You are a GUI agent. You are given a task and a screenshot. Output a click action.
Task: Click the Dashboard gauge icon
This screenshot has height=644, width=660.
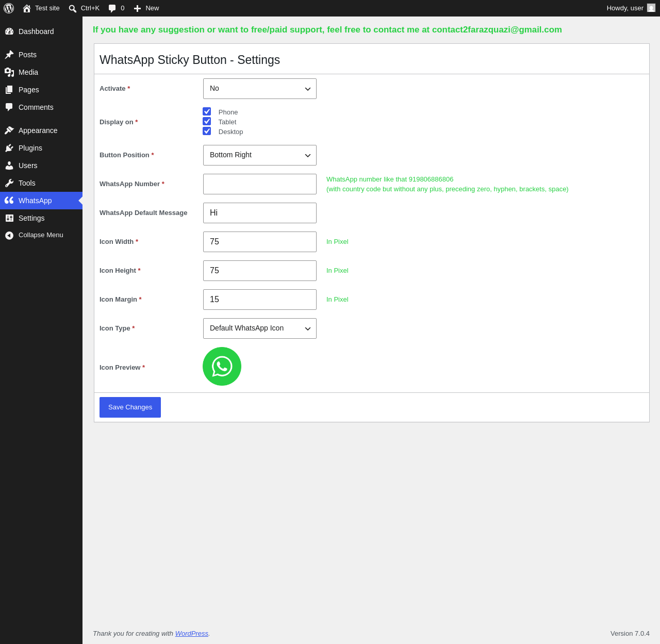(9, 31)
